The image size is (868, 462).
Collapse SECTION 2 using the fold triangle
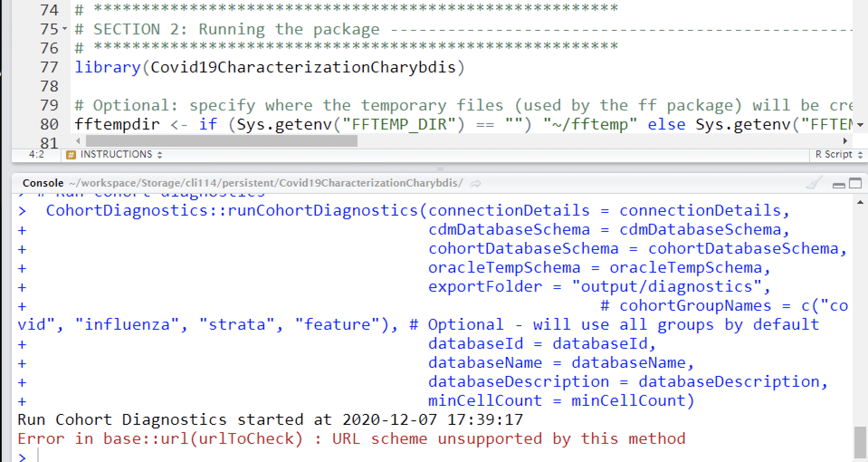coord(65,29)
